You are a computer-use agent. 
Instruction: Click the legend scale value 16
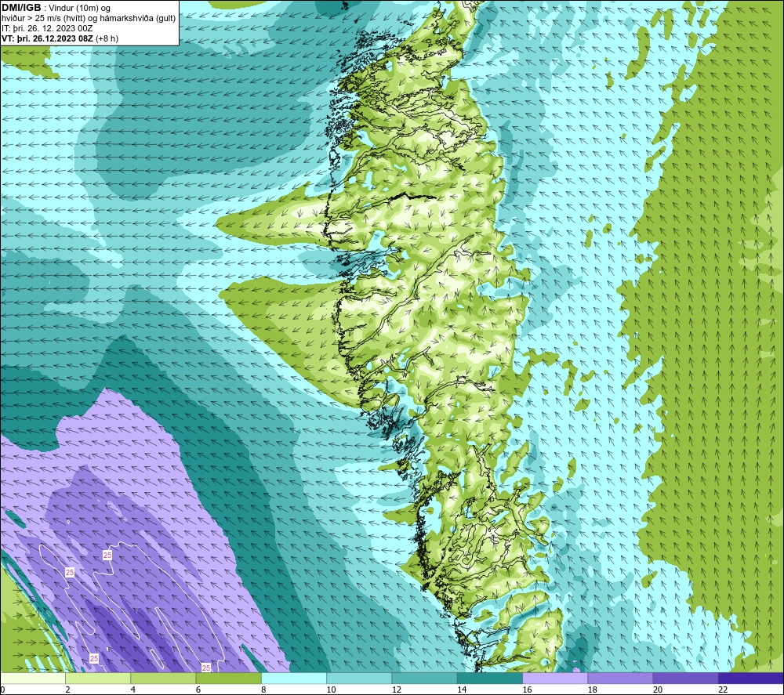[x=527, y=690]
